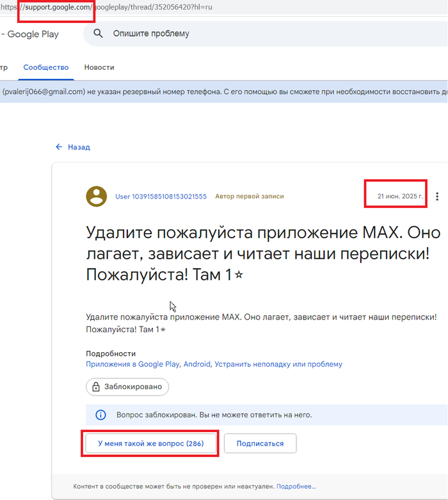Click the browser address bar URL
This screenshot has width=448, height=500.
tap(106, 7)
